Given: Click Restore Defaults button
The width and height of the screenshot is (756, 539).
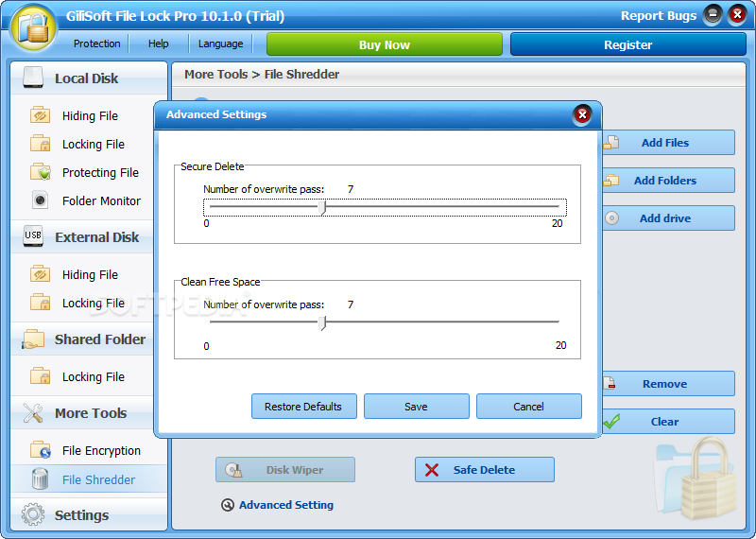Looking at the screenshot, I should click(303, 407).
